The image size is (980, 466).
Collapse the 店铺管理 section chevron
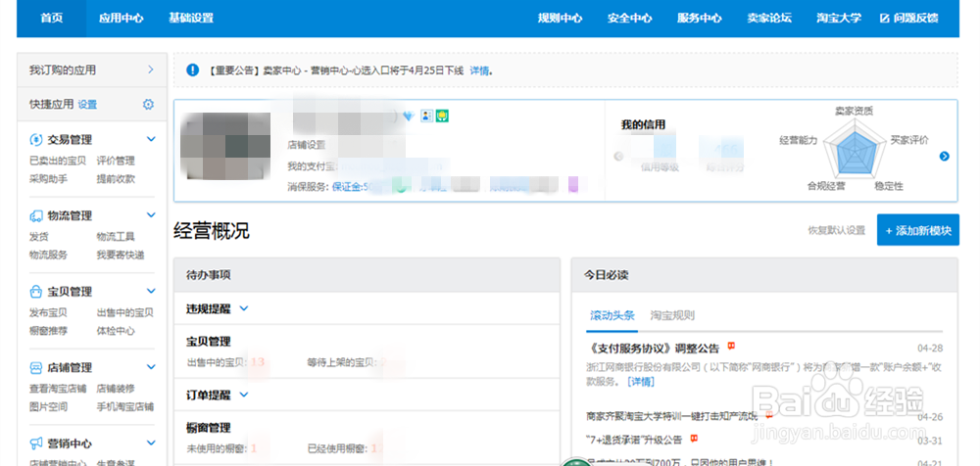pos(151,367)
